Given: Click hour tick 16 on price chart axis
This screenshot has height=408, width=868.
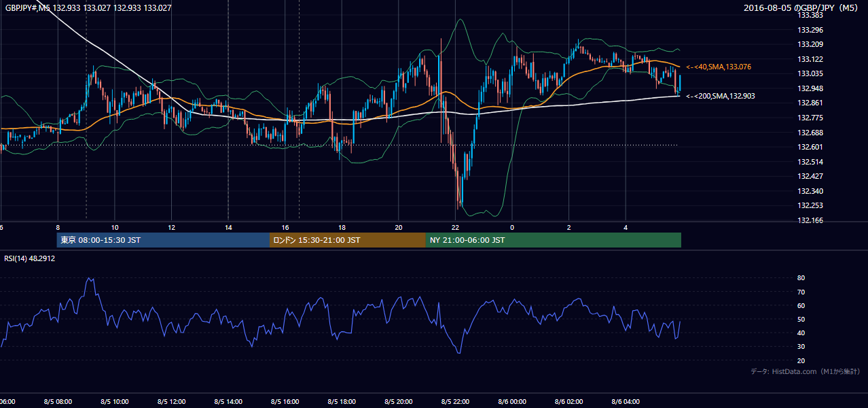Looking at the screenshot, I should tap(285, 227).
